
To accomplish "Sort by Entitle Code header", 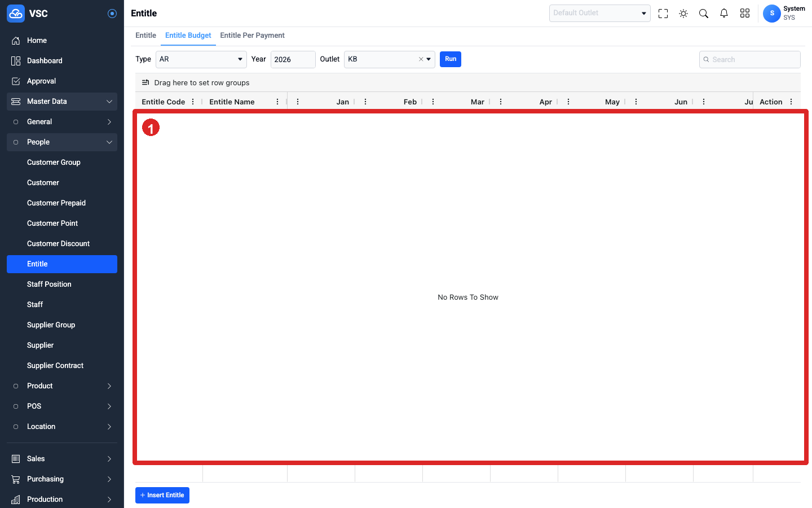I will 164,102.
